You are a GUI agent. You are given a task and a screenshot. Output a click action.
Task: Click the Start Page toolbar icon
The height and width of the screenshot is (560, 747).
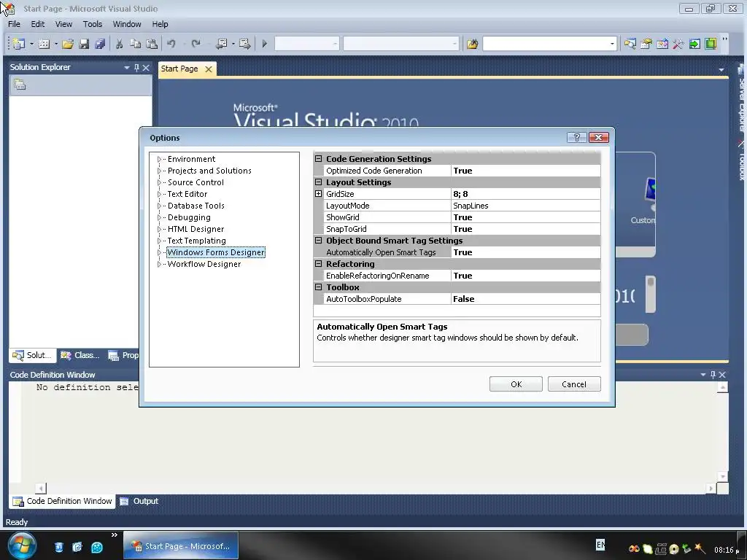(x=694, y=44)
